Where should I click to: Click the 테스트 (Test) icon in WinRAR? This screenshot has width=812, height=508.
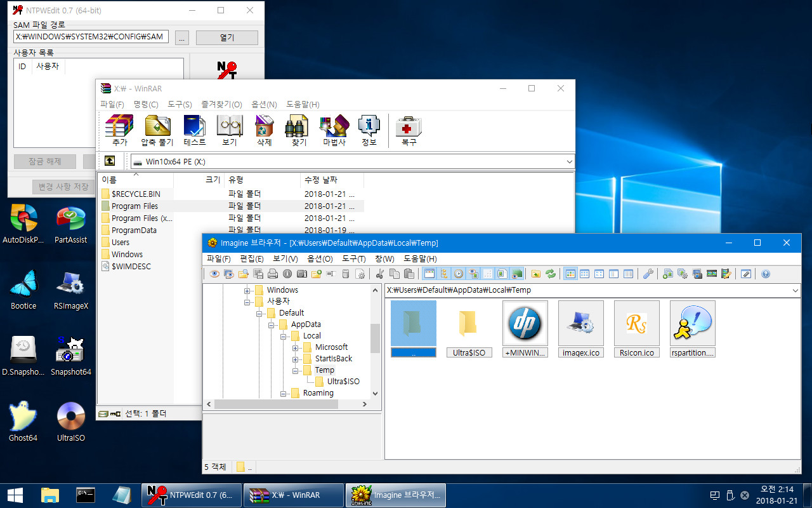click(194, 130)
